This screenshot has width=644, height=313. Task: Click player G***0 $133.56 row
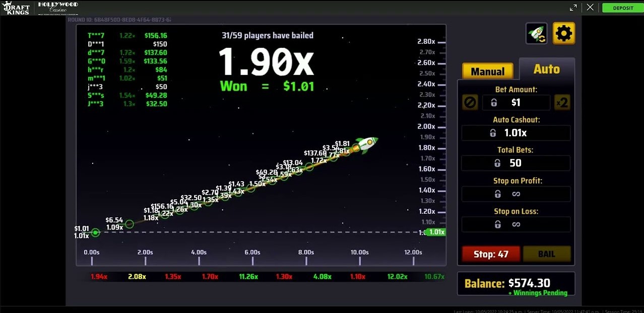pyautogui.click(x=127, y=61)
